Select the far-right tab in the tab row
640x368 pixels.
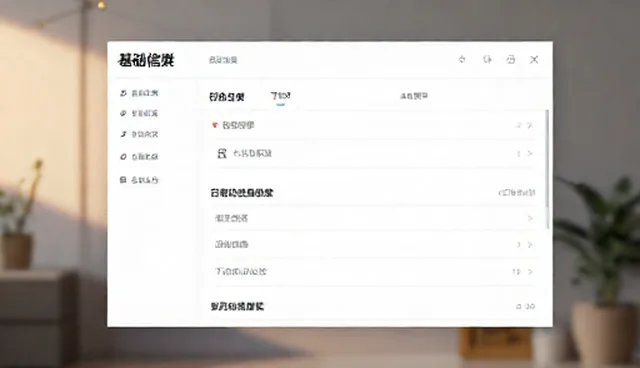pyautogui.click(x=414, y=96)
